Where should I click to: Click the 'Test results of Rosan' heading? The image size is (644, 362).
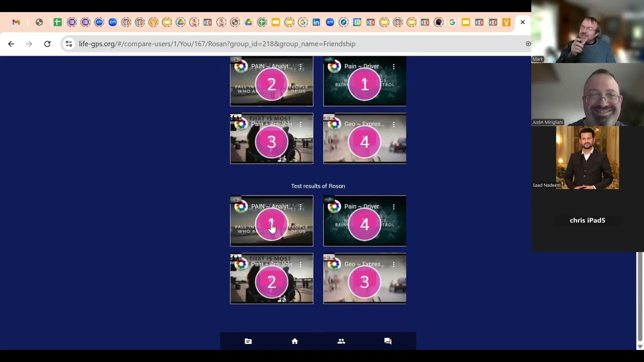pyautogui.click(x=318, y=186)
